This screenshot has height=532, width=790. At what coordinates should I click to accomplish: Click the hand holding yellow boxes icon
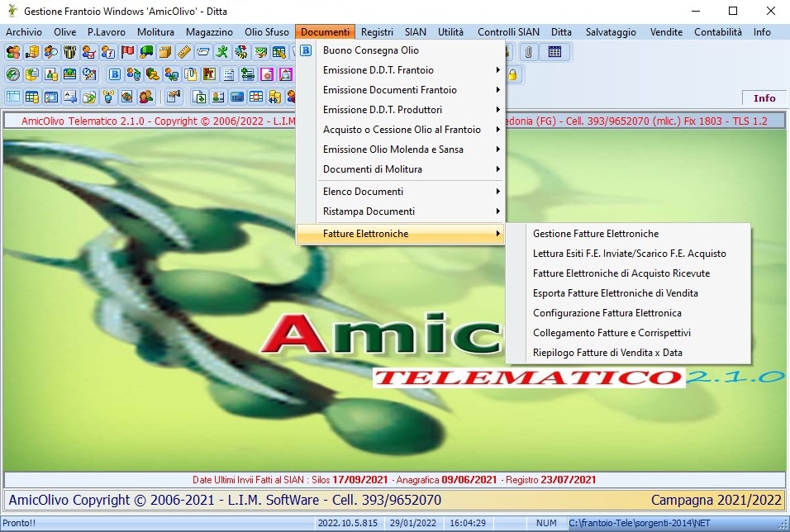tap(32, 52)
